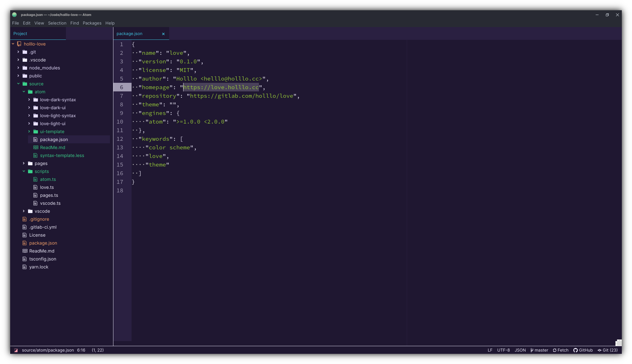Open vscode.ts in the tree

(50, 203)
